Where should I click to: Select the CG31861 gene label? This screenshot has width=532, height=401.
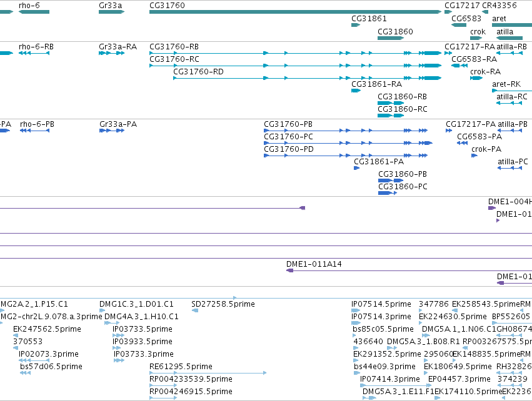click(369, 19)
